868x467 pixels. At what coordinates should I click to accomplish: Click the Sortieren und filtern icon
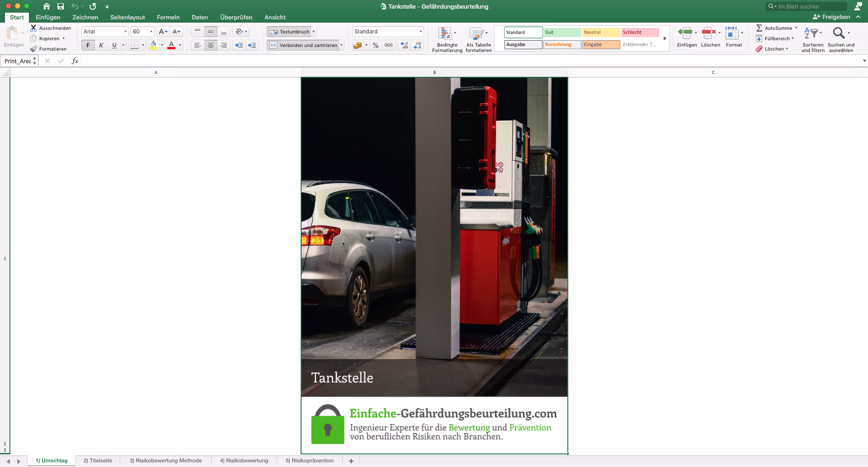pos(813,39)
